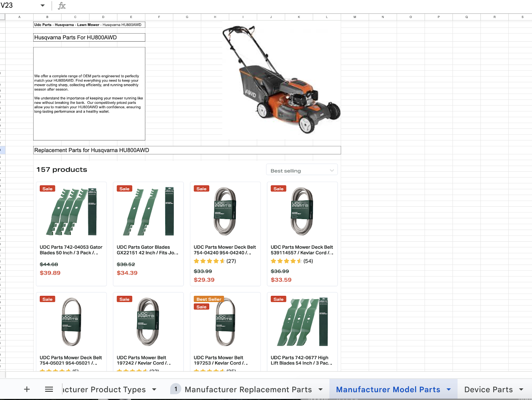Image resolution: width=532 pixels, height=400 pixels.
Task: Select the Husqvarna Parts For HU800AWD heading cell
Action: coord(89,38)
